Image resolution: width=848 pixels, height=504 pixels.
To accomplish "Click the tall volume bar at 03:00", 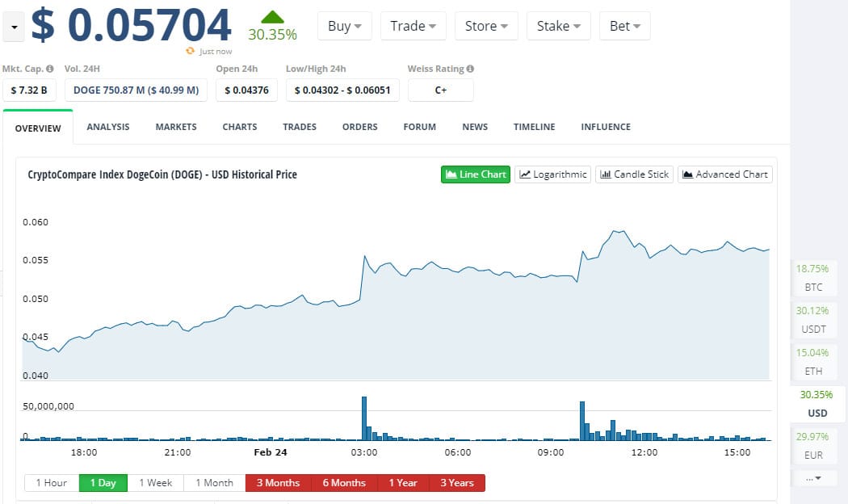I will click(x=364, y=418).
